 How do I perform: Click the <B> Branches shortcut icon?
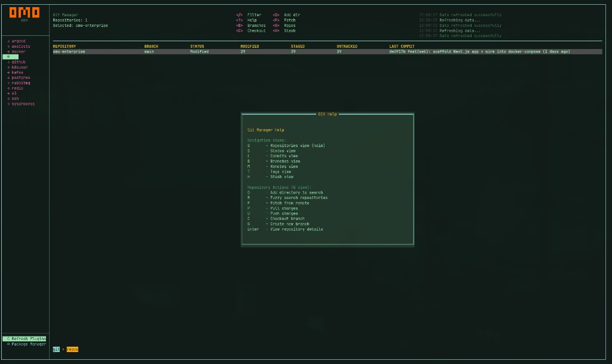point(239,25)
